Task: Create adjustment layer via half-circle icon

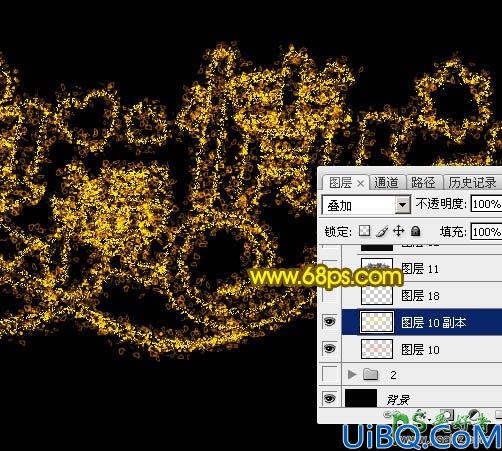Action: tap(473, 415)
